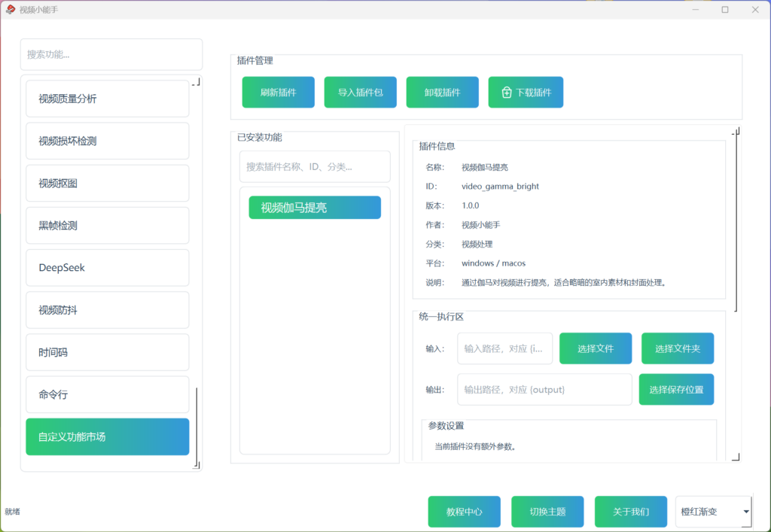
Task: Select 自定义功能市场 in the sidebar
Action: pos(108,436)
